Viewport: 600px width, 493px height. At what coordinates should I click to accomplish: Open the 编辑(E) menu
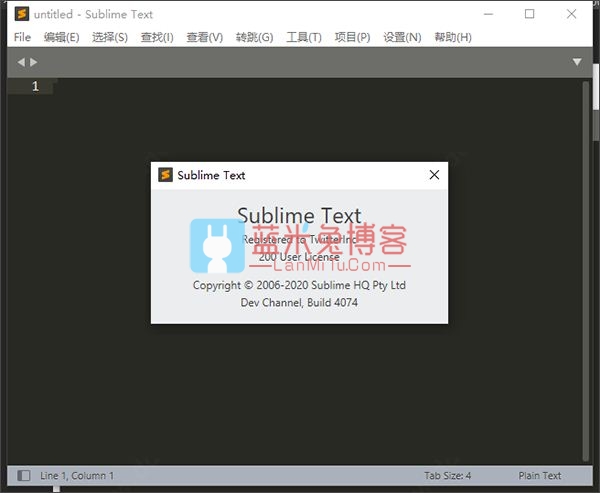(x=61, y=37)
